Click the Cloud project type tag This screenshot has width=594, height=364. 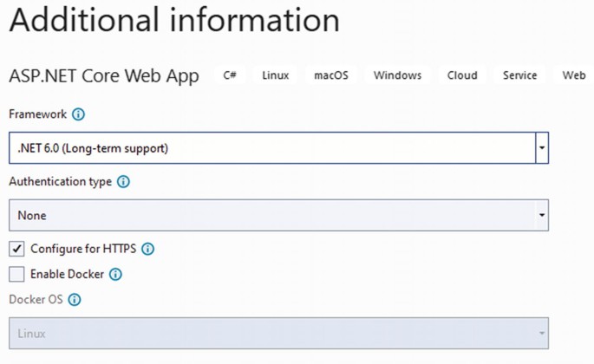462,75
